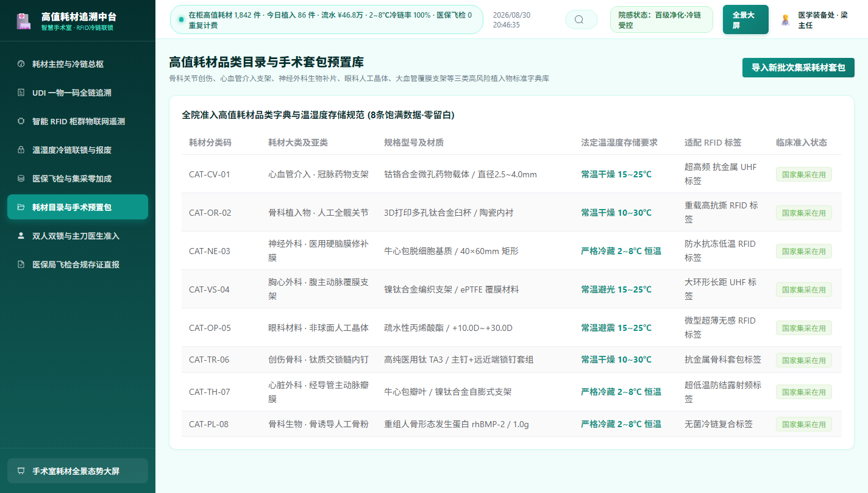The height and width of the screenshot is (493, 868).
Task: Click the 智能 RFID 柜群物联网遥测 chip icon
Action: (21, 121)
